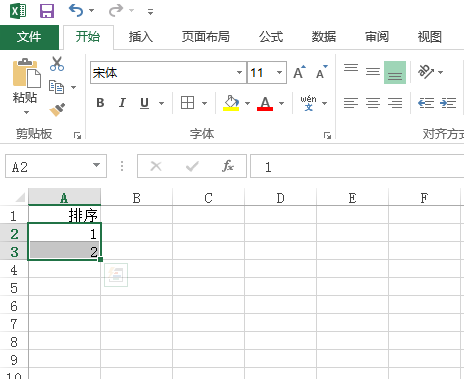Click the Select All corner triangle

coord(19,198)
